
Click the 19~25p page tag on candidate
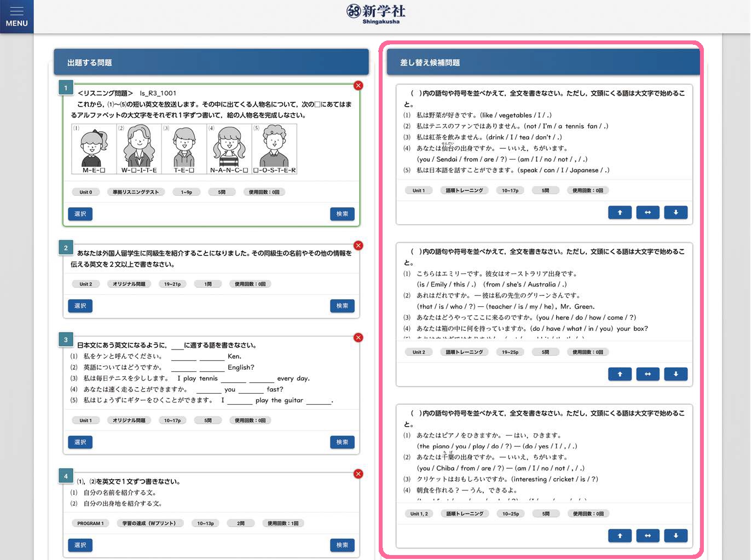tap(510, 352)
